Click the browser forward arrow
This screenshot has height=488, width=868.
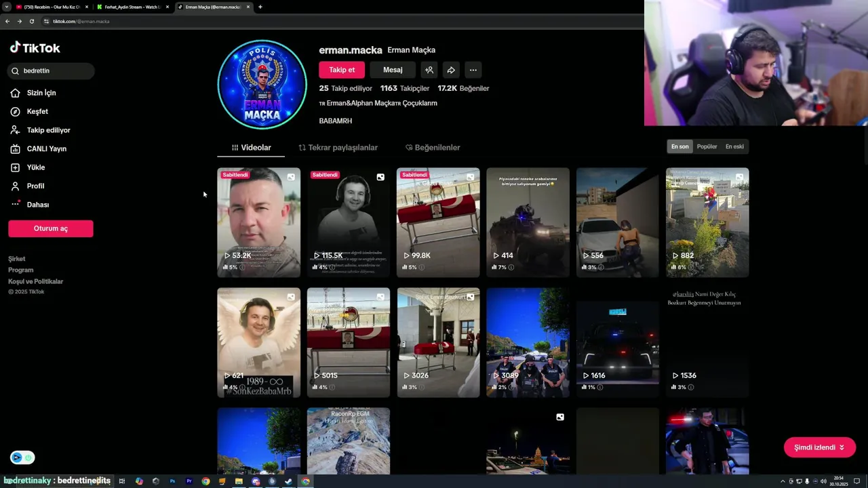(19, 21)
